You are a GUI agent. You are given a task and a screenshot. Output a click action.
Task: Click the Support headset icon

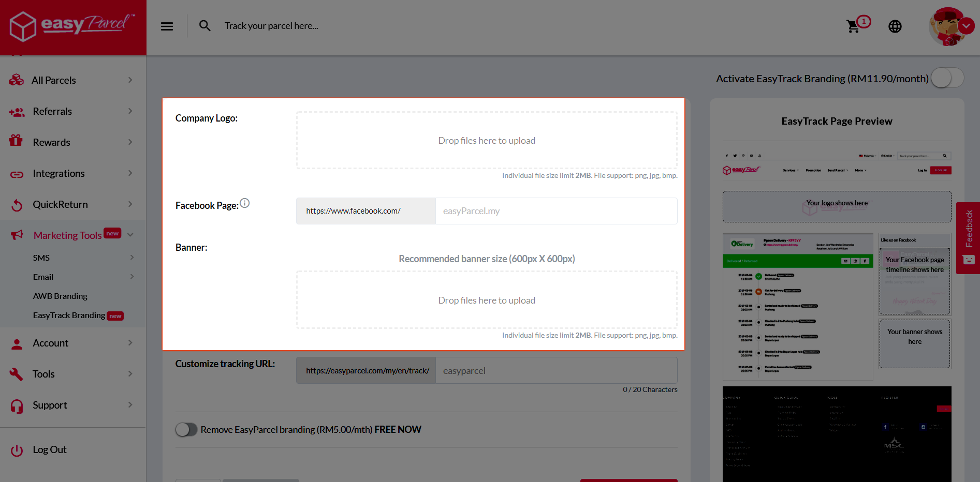(17, 406)
